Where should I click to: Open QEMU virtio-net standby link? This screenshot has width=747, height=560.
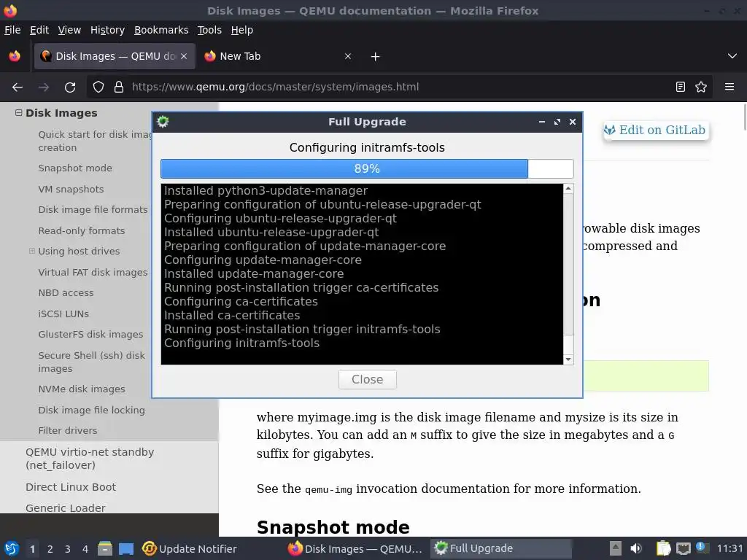90,459
